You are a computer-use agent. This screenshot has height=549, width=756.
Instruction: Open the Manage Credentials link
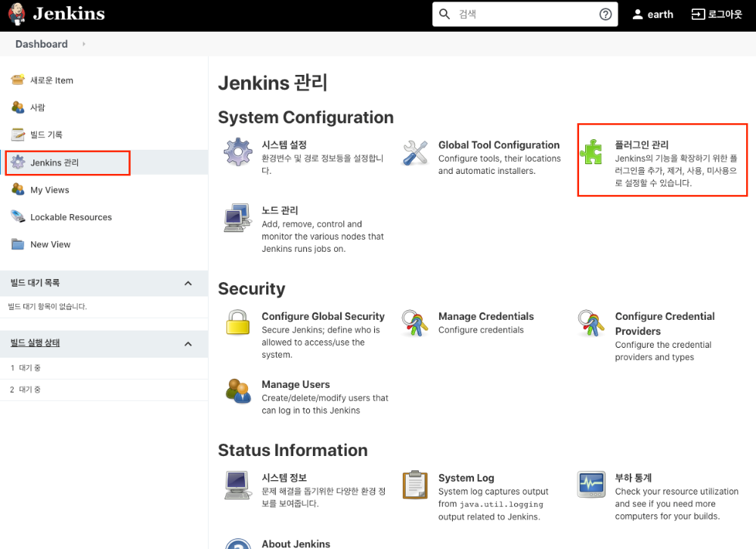(486, 316)
